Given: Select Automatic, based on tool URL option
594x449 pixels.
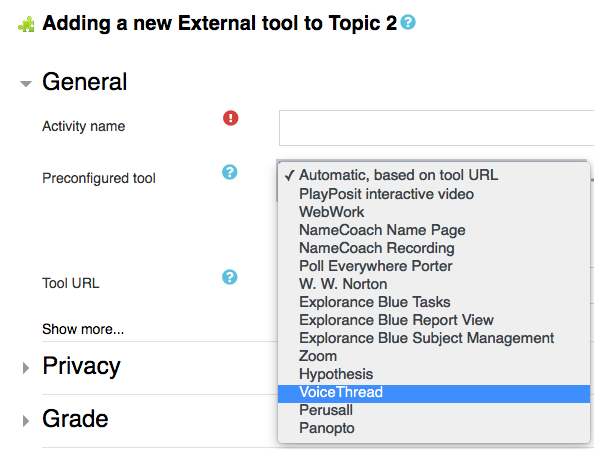Looking at the screenshot, I should [434, 175].
